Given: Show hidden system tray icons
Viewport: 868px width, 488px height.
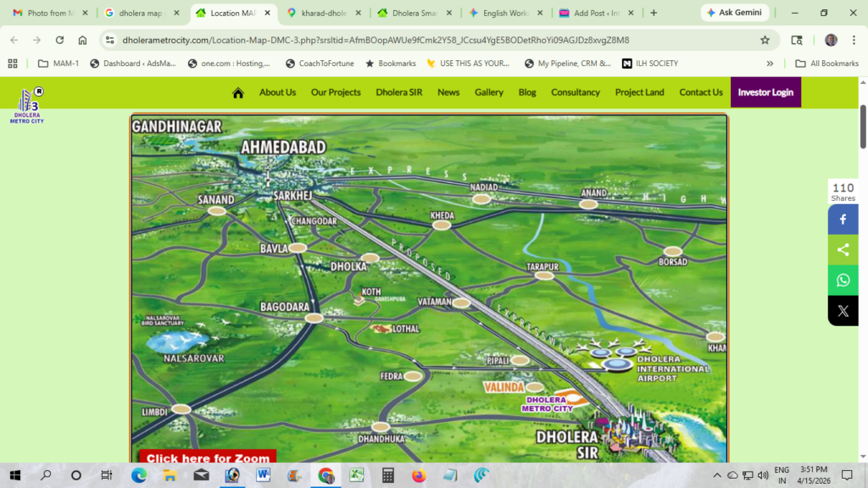Looking at the screenshot, I should point(717,475).
